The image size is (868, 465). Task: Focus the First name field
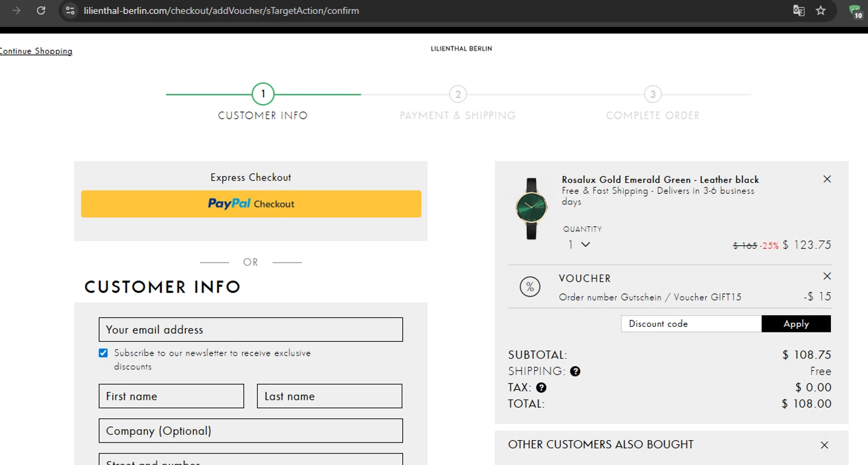[x=171, y=396]
